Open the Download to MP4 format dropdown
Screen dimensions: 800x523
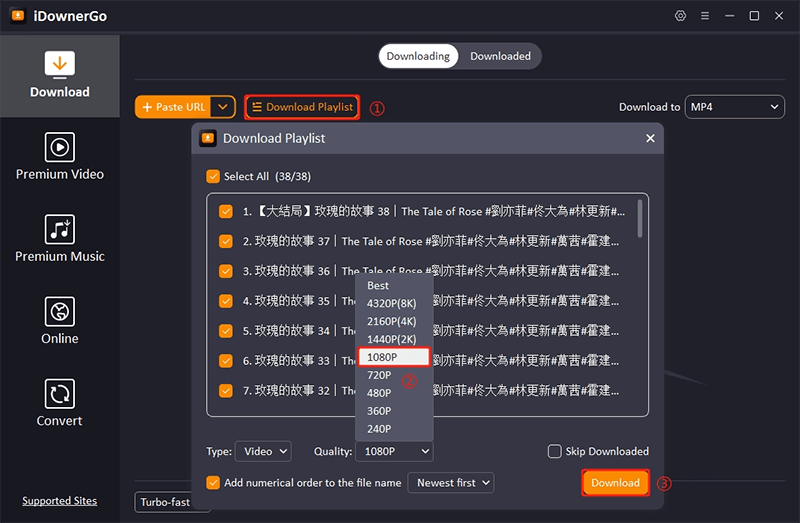735,107
